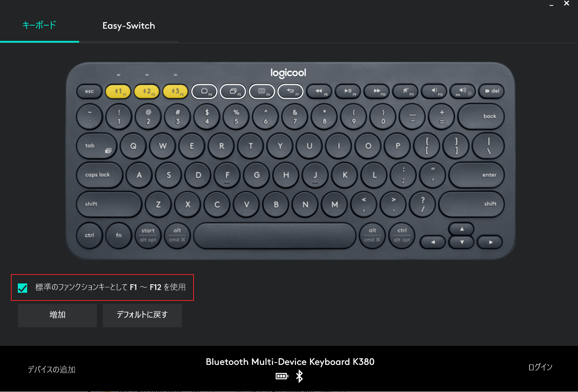Screen dimensions: 578x392
Task: Select the back arrow key icon (F7)
Action: tap(291, 92)
